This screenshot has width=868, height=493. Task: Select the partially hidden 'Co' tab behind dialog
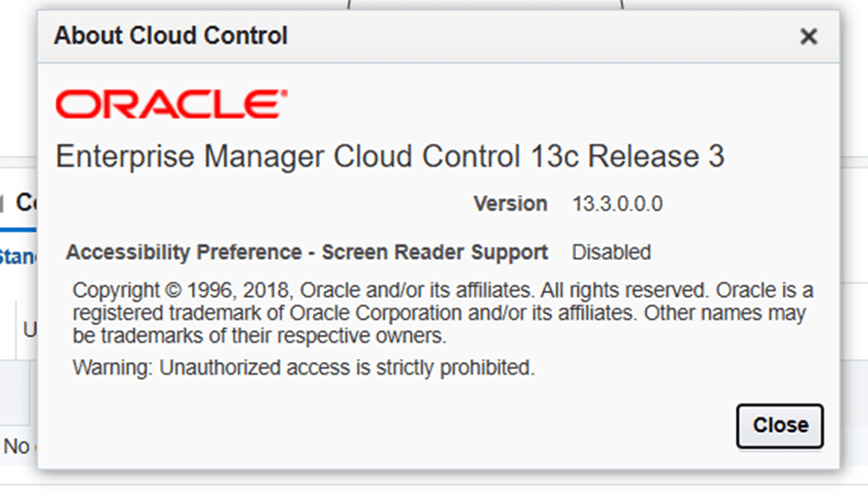coord(25,203)
